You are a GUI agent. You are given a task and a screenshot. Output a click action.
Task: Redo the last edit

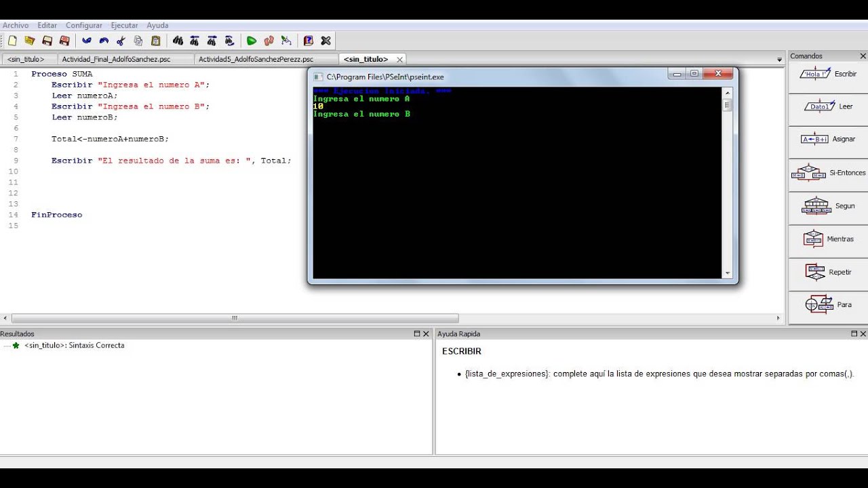[x=104, y=41]
